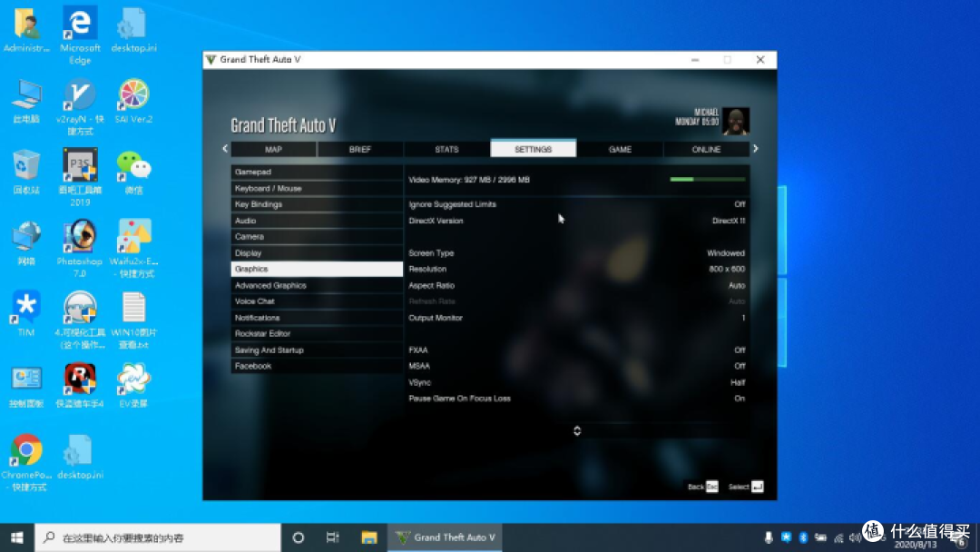Change the Screen Type option
This screenshot has height=552, width=980.
[576, 253]
